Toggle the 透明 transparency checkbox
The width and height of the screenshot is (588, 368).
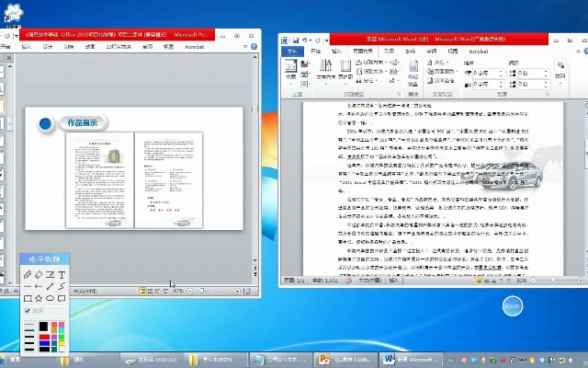28,310
